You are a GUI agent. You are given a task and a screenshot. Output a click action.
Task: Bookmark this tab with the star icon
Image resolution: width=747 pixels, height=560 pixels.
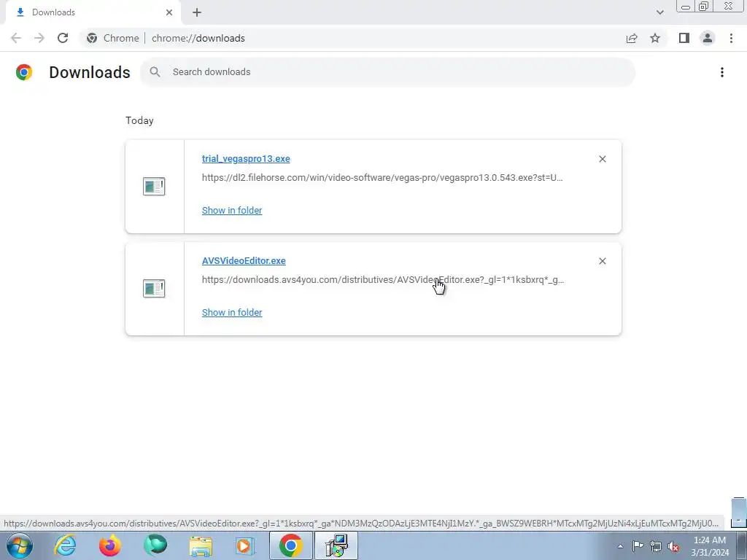[x=655, y=38]
